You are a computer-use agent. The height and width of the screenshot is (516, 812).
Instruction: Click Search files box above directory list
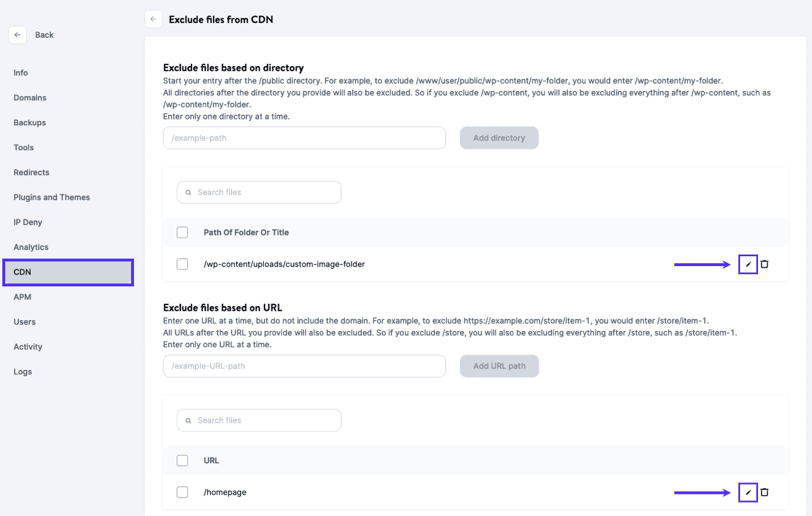click(x=259, y=192)
